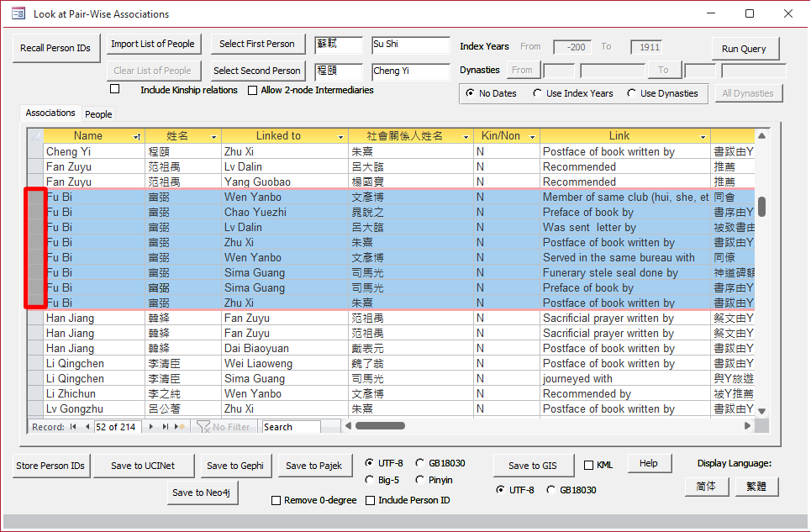Open the Name column filter dropdown
Image resolution: width=811 pixels, height=532 pixels.
click(x=137, y=136)
